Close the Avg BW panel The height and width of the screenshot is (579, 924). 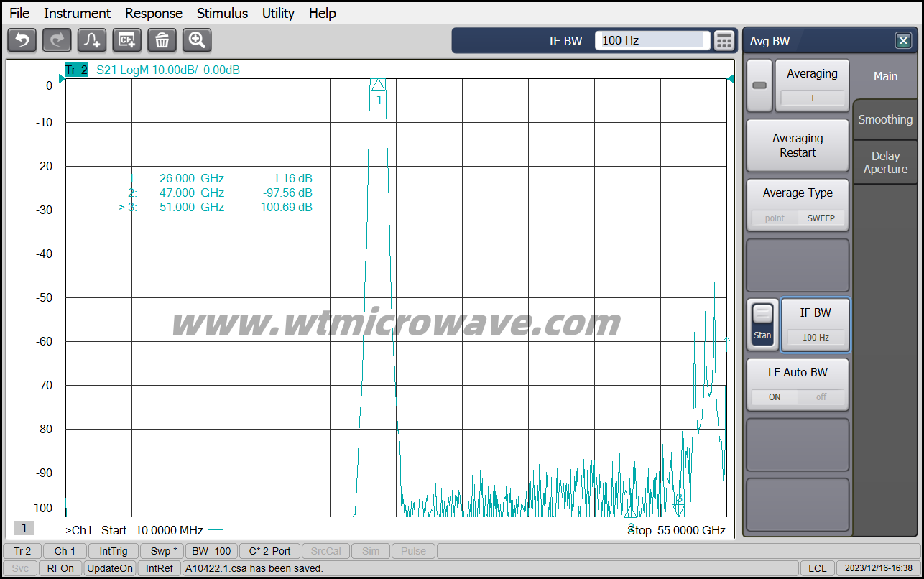[903, 41]
